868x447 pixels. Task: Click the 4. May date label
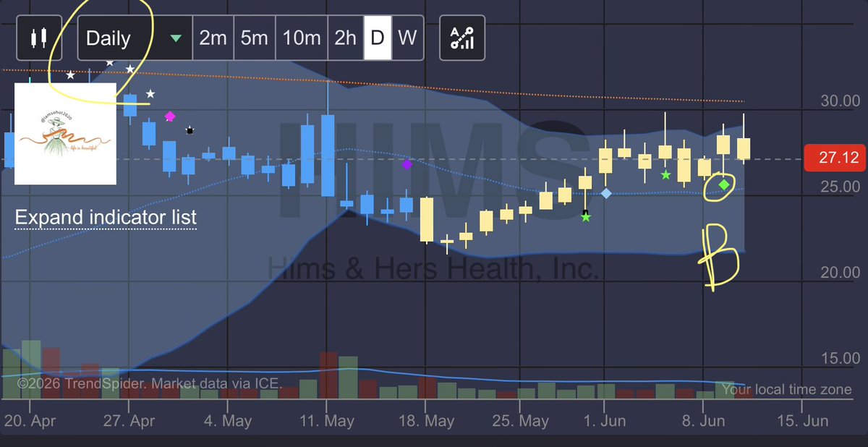(228, 420)
